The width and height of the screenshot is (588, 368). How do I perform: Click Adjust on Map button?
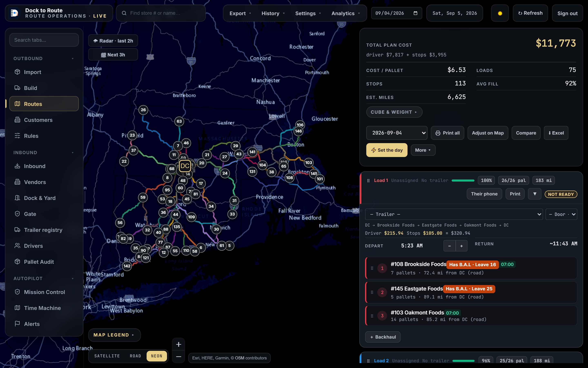pos(488,133)
